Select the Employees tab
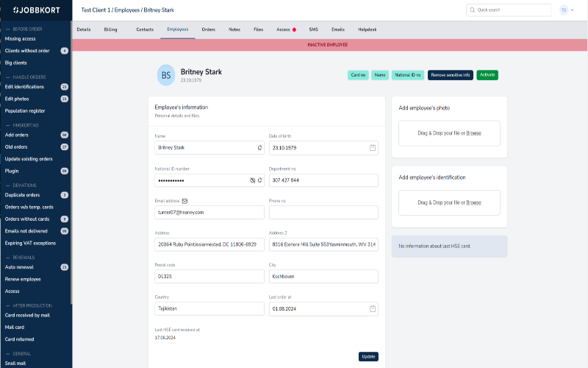The image size is (588, 368). pyautogui.click(x=178, y=29)
